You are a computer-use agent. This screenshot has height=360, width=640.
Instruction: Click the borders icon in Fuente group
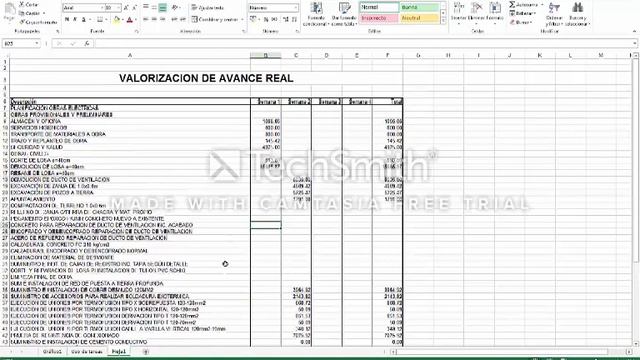point(100,20)
